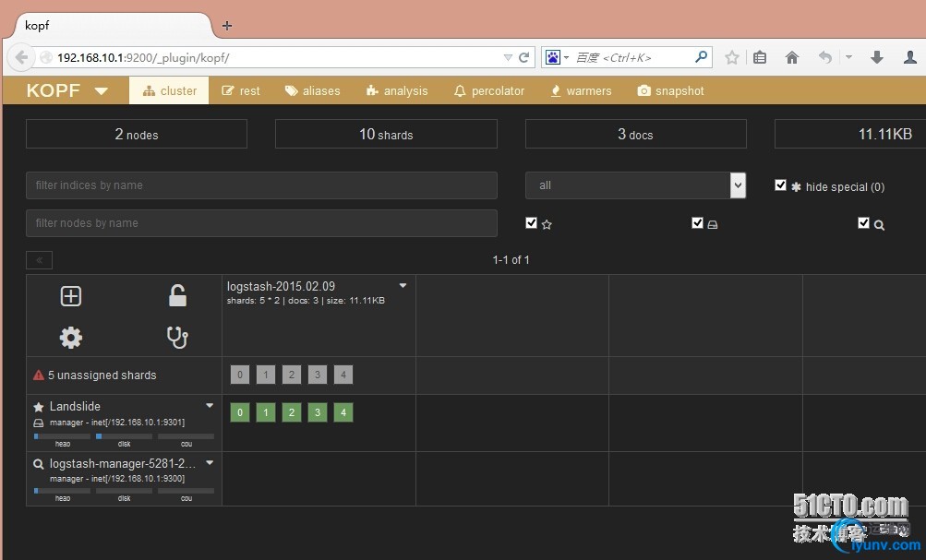
Task: Open cluster settings gear icon
Action: click(71, 338)
